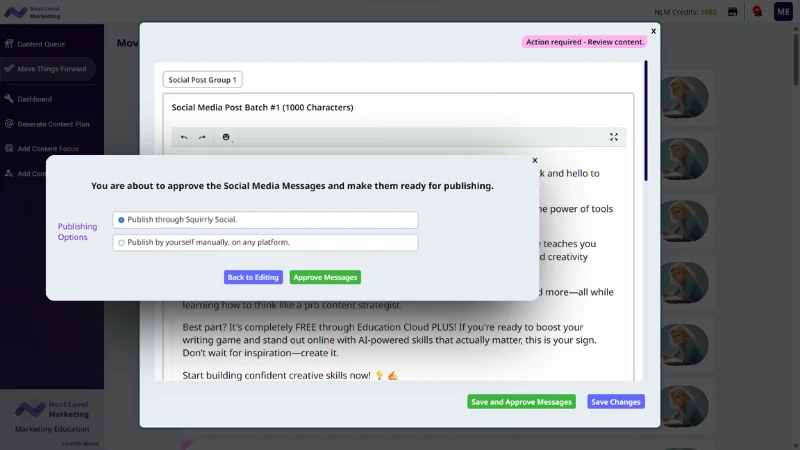Expand the editor to fullscreen

tap(614, 137)
